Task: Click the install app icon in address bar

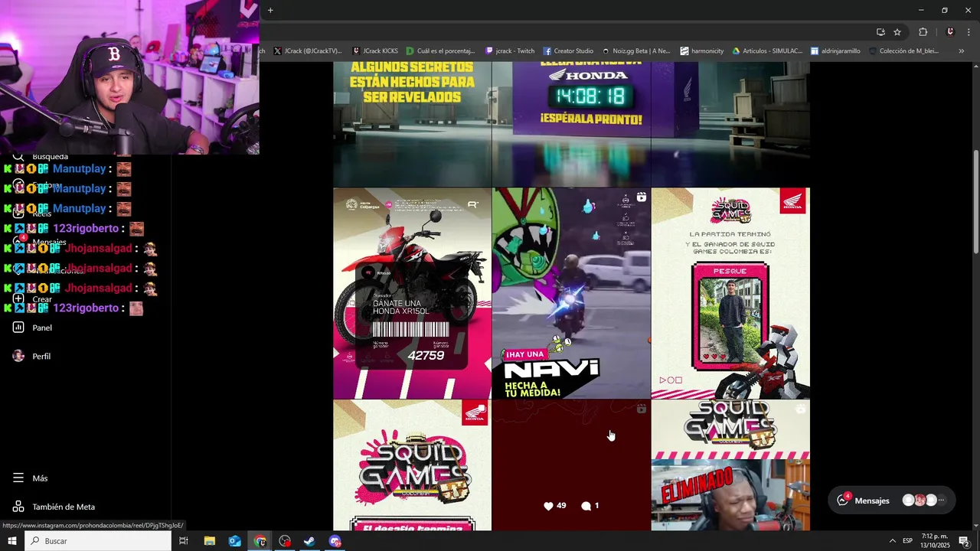Action: click(x=880, y=31)
